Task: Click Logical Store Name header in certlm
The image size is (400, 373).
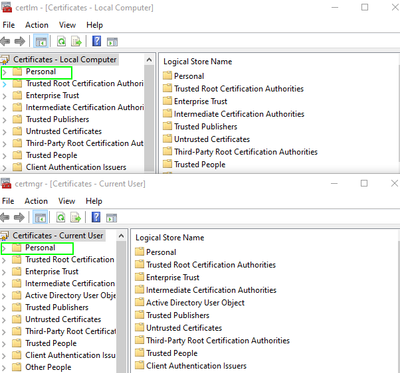Action: [x=198, y=62]
